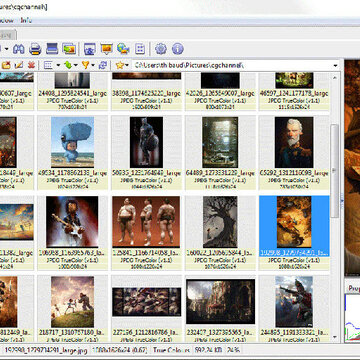Select the kids on grassy hill thumbnail
The width and height of the screenshot is (360, 360).
(x=72, y=302)
